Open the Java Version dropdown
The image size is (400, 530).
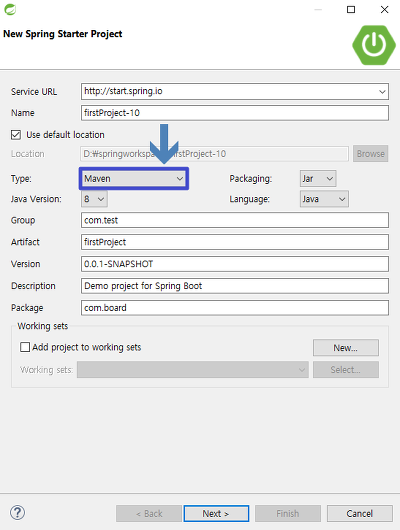pyautogui.click(x=94, y=199)
